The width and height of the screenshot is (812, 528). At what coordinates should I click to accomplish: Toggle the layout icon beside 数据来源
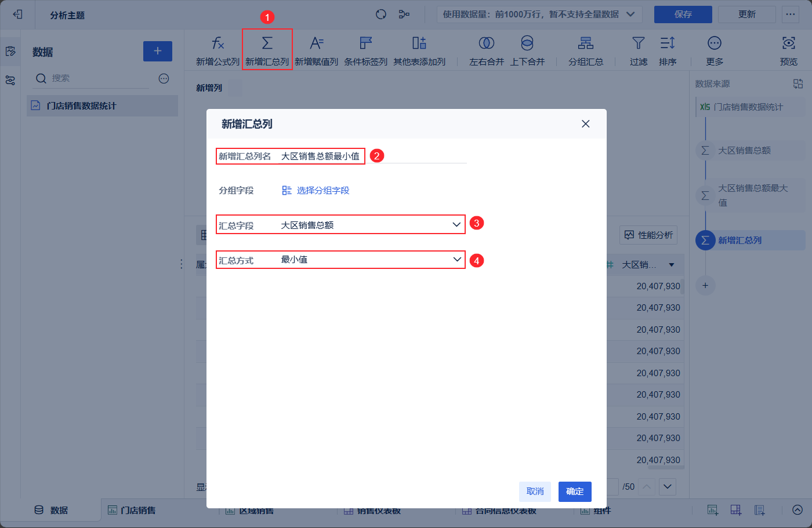(x=798, y=84)
